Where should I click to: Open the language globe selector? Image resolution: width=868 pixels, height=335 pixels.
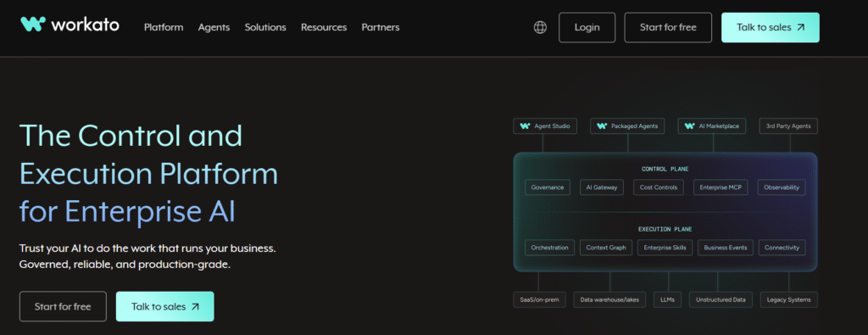click(540, 28)
